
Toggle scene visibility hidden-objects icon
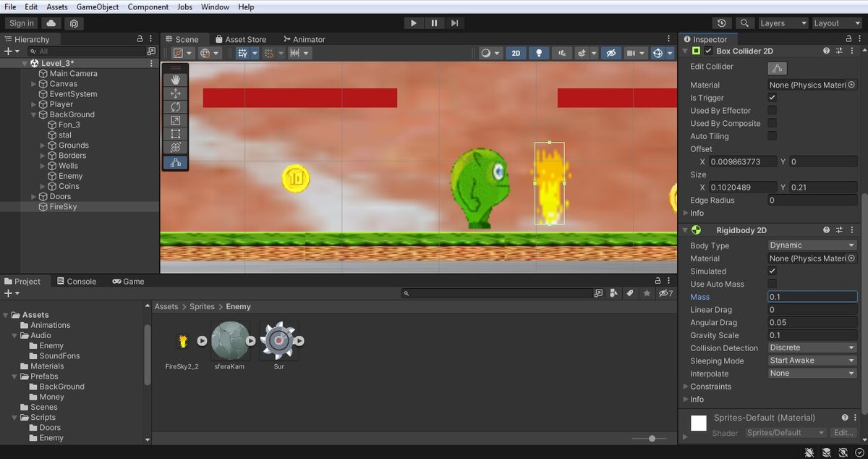[610, 53]
